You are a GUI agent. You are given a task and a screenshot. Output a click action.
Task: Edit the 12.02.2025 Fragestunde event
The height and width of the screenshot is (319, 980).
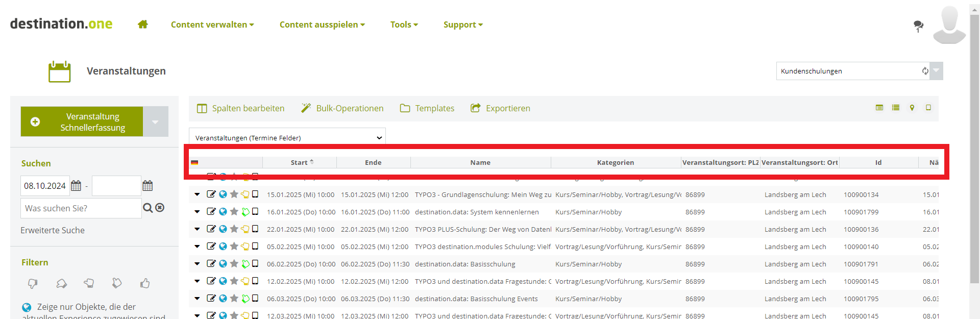tap(211, 281)
